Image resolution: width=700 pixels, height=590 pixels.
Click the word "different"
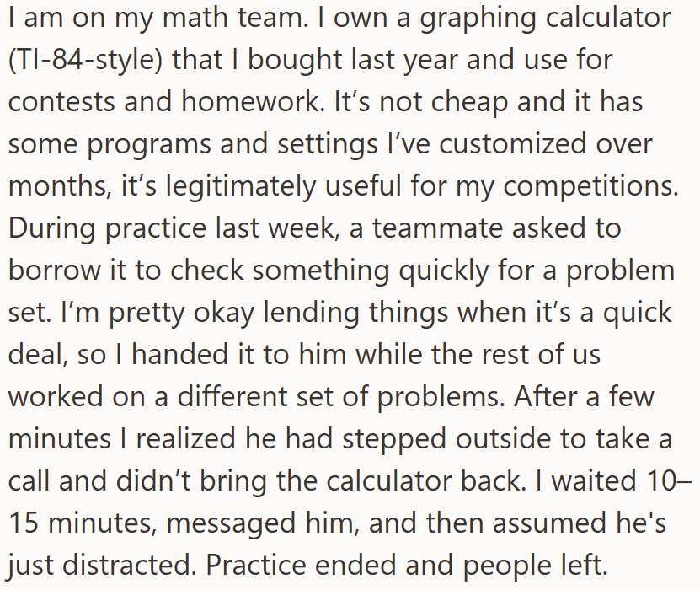click(x=232, y=395)
